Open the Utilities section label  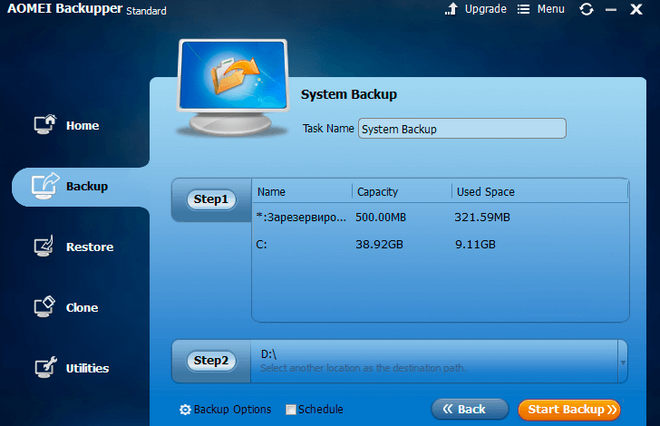[x=87, y=368]
